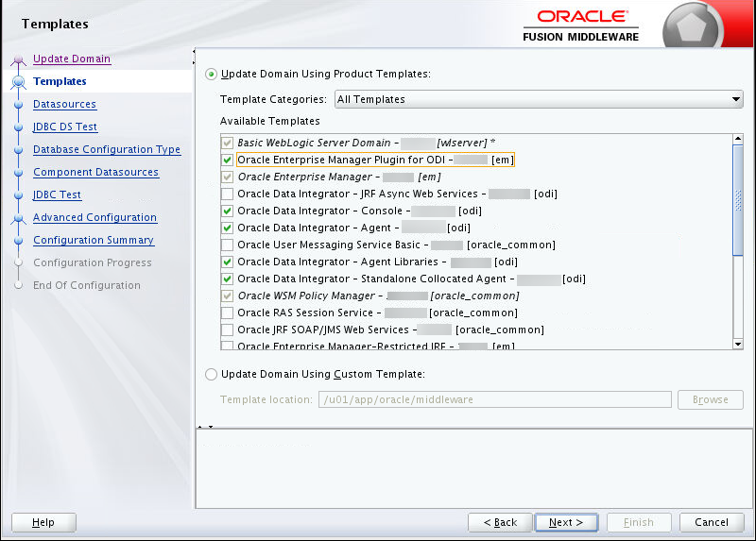This screenshot has width=756, height=541.
Task: Click the Datasources step node icon
Action: (x=19, y=105)
